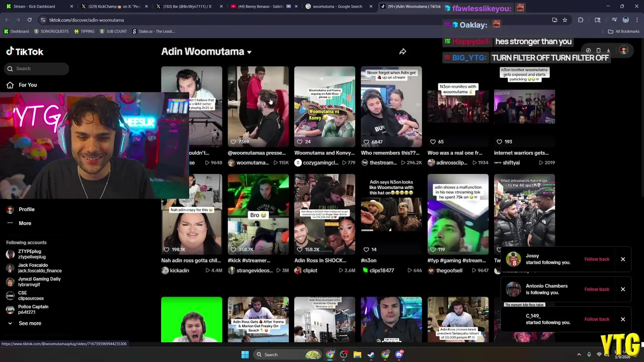The width and height of the screenshot is (644, 362).
Task: Go back with the browser back arrow
Action: (7, 20)
